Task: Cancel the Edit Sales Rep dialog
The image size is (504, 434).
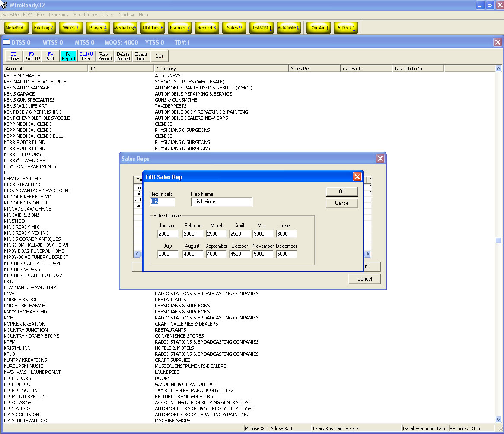Action: click(x=342, y=203)
